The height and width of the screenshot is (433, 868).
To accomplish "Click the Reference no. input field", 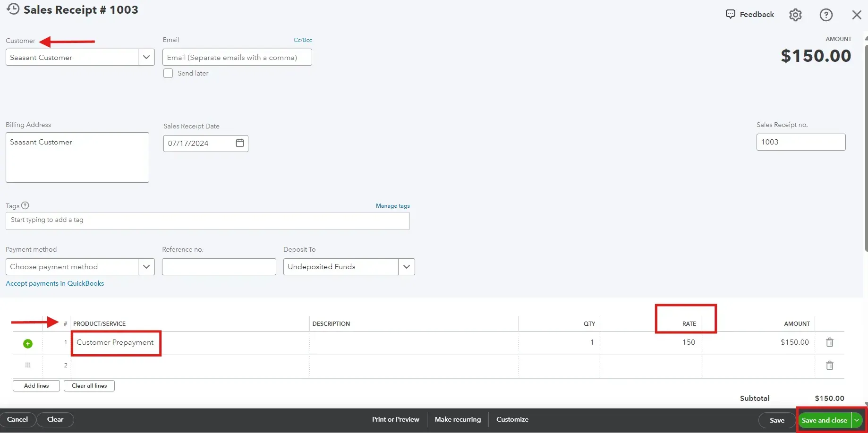I will (218, 267).
